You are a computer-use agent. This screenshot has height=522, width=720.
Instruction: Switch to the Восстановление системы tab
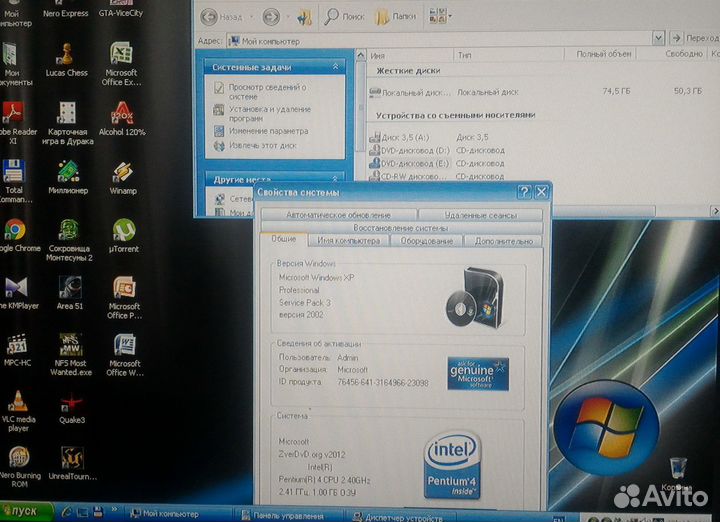pyautogui.click(x=401, y=228)
